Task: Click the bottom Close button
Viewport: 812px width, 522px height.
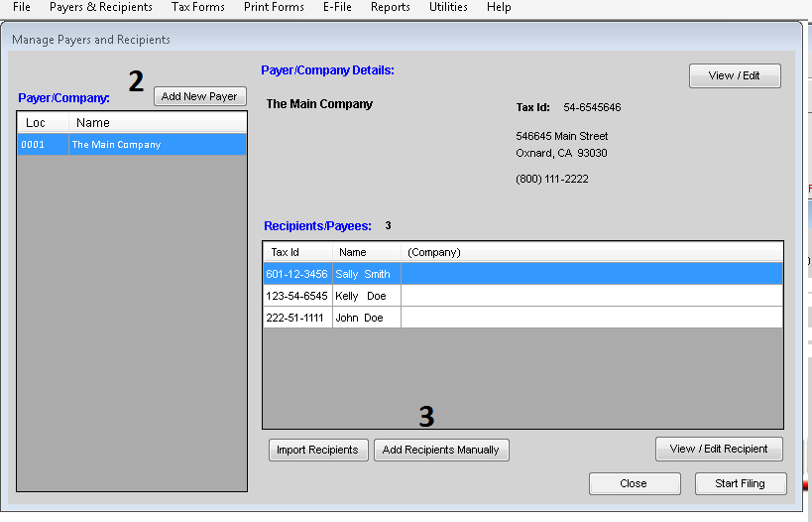Action: 635,483
